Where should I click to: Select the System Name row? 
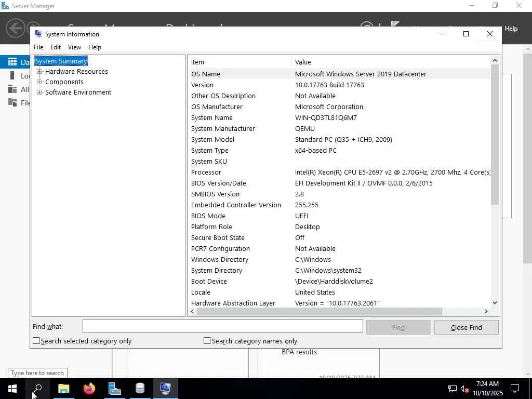pyautogui.click(x=340, y=118)
